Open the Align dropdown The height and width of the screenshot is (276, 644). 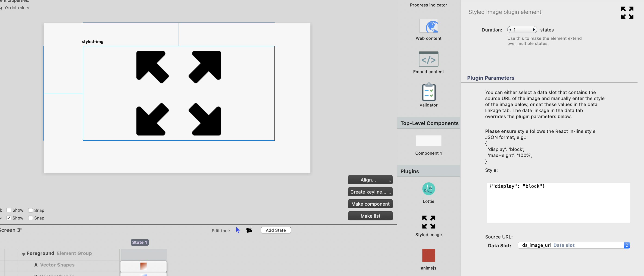coord(370,180)
